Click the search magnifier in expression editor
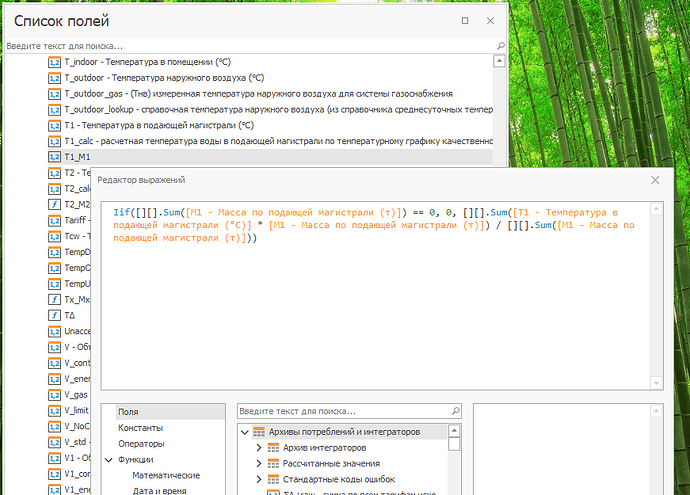The image size is (690, 495). tap(456, 411)
